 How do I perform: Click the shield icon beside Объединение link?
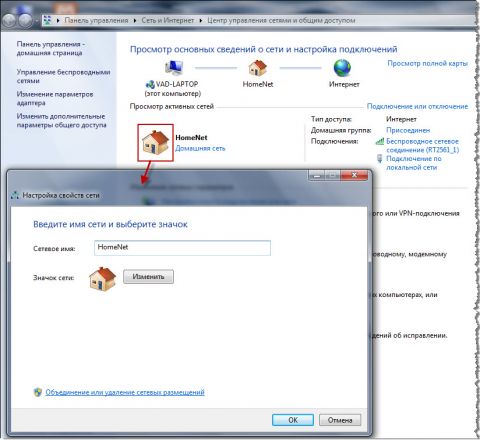38,392
